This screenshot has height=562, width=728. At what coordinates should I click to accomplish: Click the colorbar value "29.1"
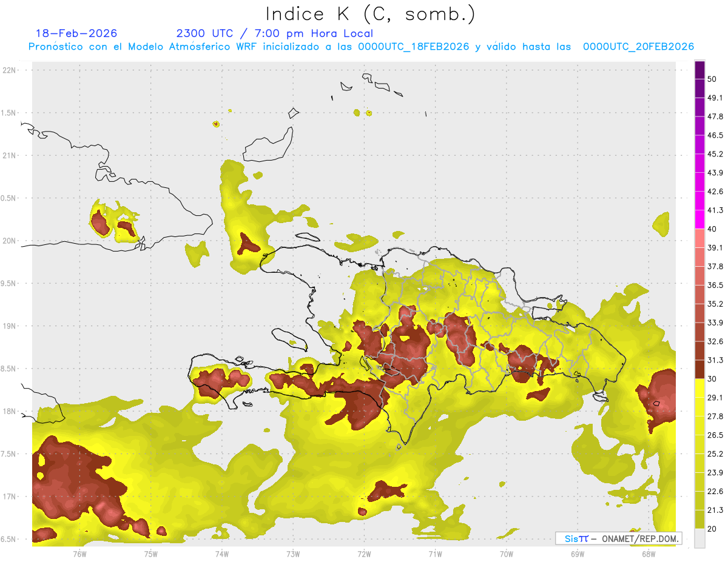point(715,398)
